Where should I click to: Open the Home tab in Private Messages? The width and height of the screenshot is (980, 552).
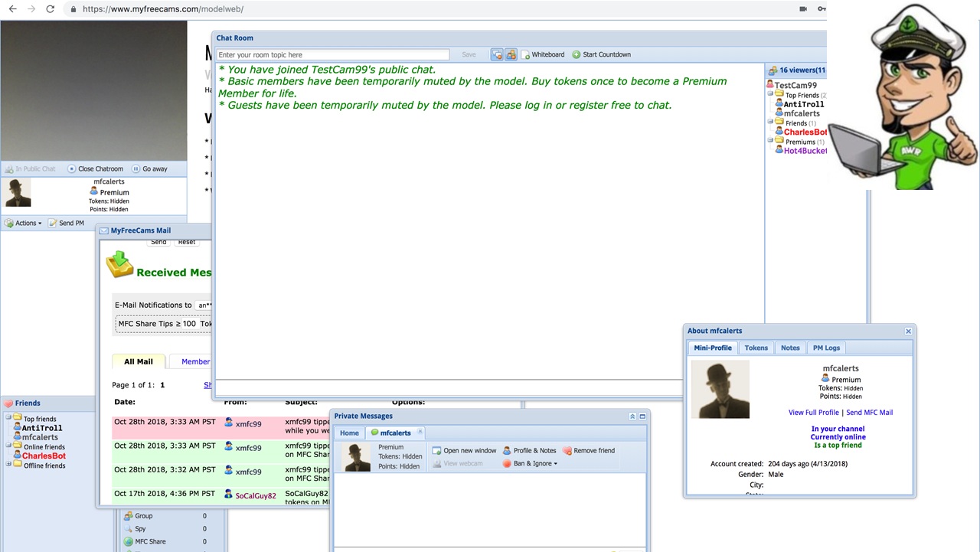click(x=349, y=433)
